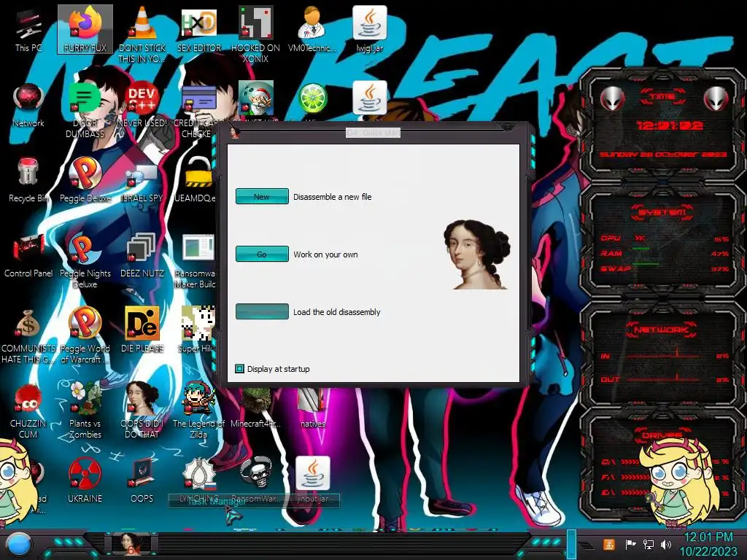
Task: Click the lady portrait in IDA dialog
Action: [x=476, y=254]
